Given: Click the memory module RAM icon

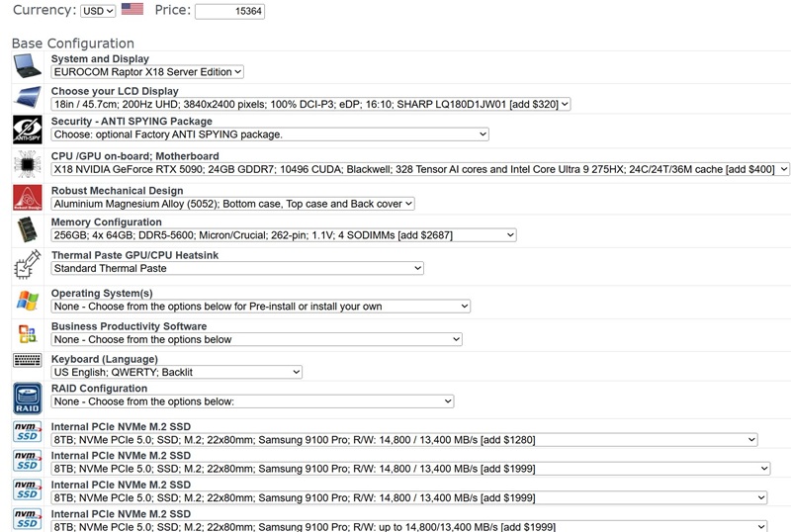Looking at the screenshot, I should [27, 229].
